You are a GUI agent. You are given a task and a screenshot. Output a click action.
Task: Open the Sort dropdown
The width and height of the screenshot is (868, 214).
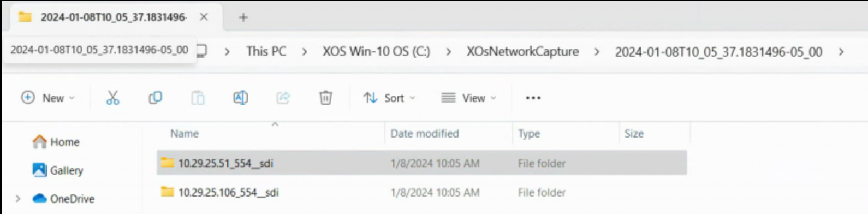(389, 98)
